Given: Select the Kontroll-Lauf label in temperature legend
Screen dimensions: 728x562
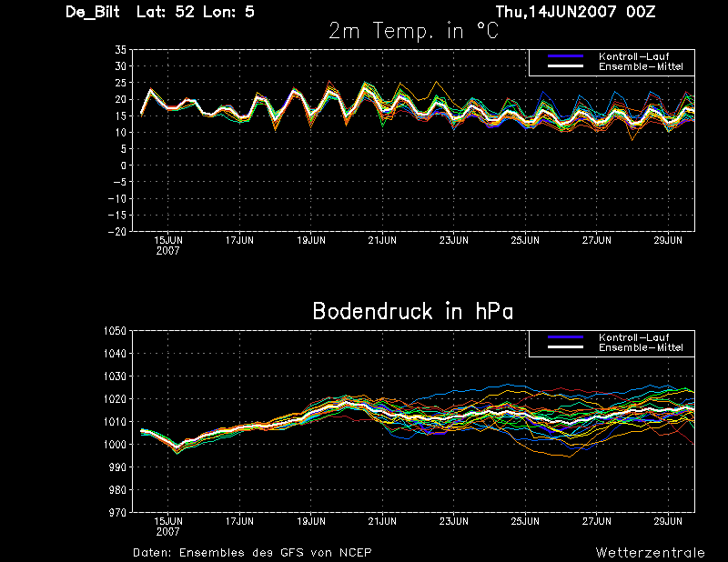Looking at the screenshot, I should (633, 56).
